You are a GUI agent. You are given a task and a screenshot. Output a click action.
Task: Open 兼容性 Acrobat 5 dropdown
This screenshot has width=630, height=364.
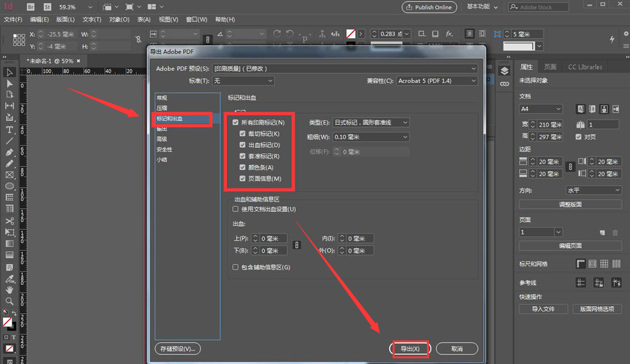[437, 81]
